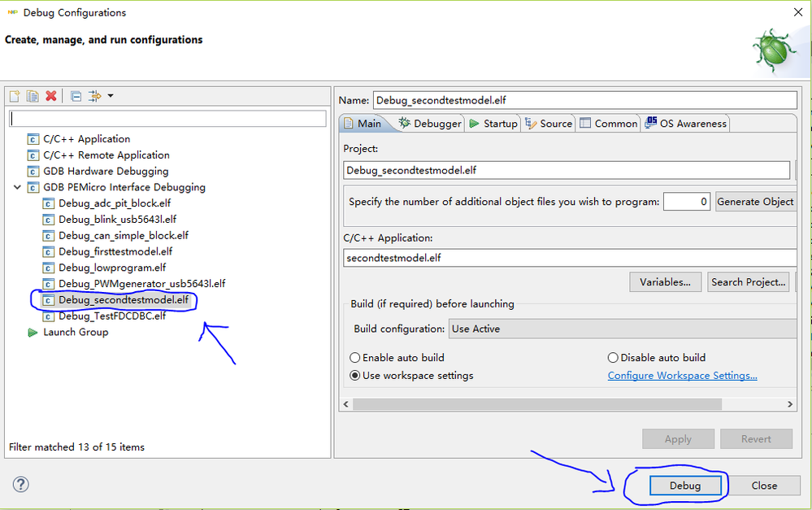Click the Duplicate launch configuration icon

pyautogui.click(x=33, y=96)
